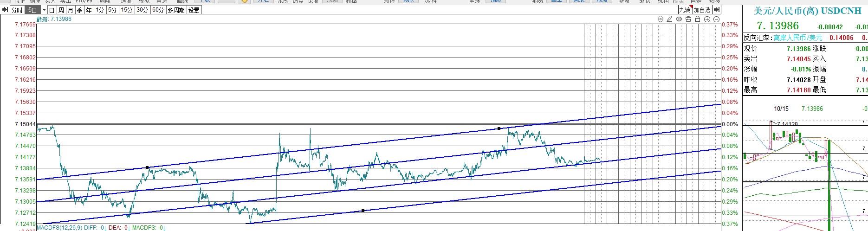Switch to the 季 quarterly chart tab
The image size is (868, 231).
click(x=80, y=10)
